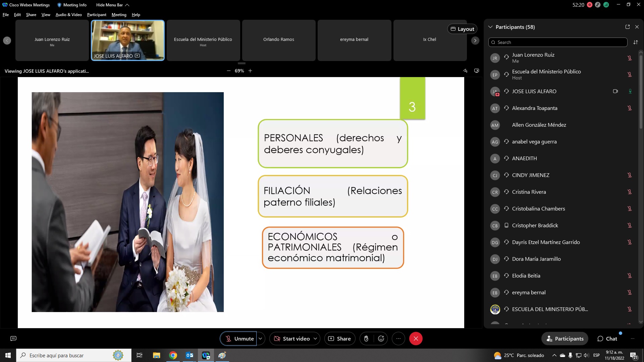
Task: Open the audio options dropdown arrow
Action: 260,339
